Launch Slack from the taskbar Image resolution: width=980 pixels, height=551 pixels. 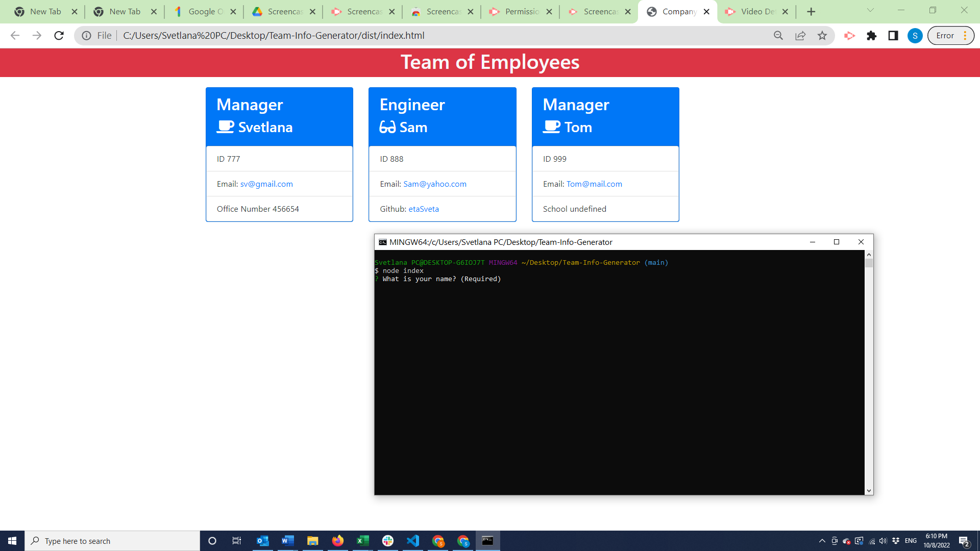point(388,540)
